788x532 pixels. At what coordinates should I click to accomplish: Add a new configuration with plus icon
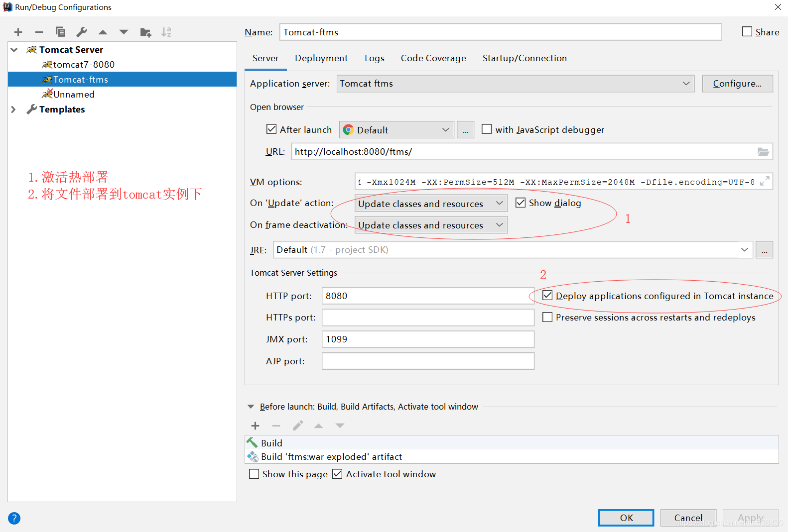tap(18, 32)
